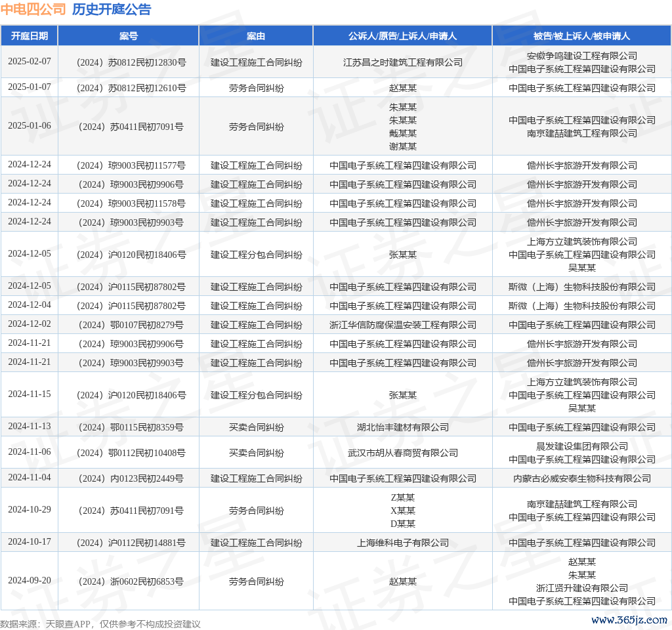Select the 案号 column header
Screen dimensions: 672x630
[x=128, y=36]
